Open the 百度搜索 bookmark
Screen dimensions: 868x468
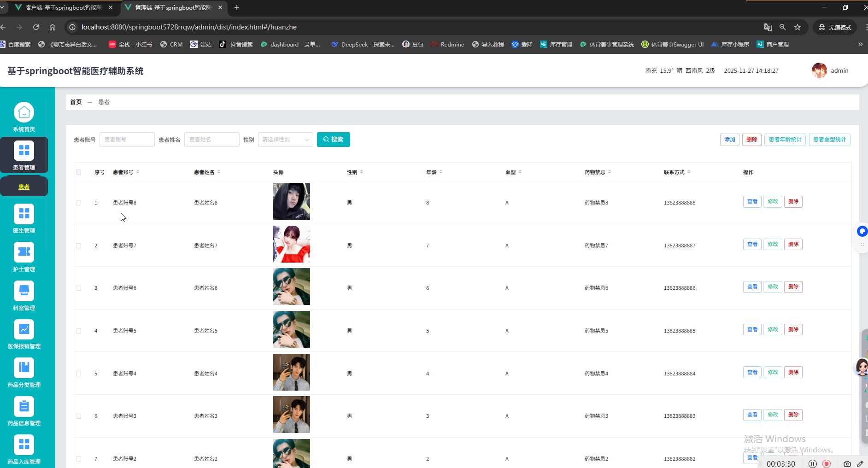pyautogui.click(x=16, y=45)
